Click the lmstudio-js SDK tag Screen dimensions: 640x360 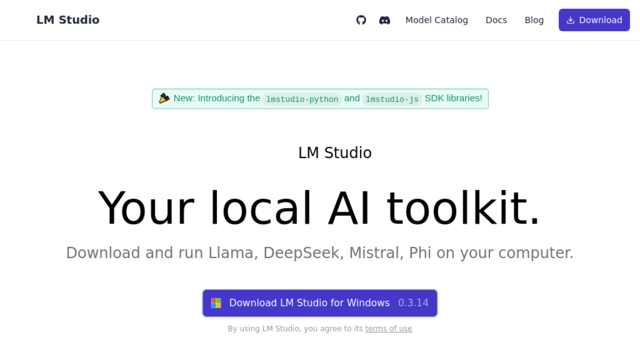click(392, 99)
